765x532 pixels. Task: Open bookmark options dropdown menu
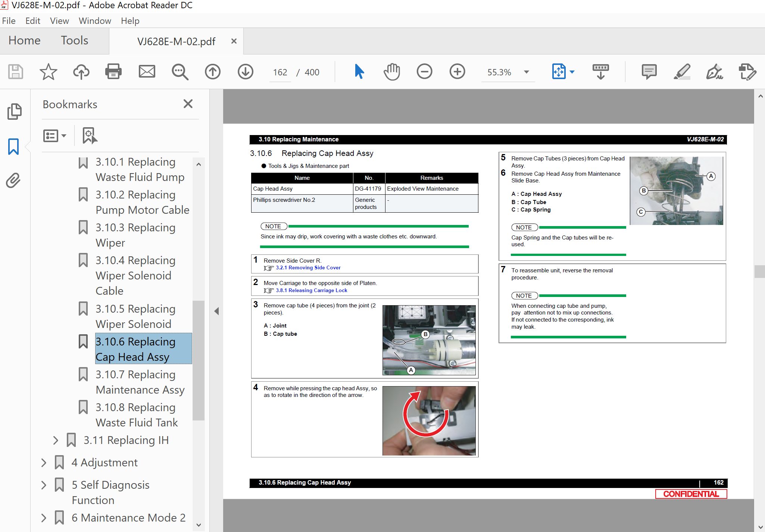pyautogui.click(x=54, y=136)
